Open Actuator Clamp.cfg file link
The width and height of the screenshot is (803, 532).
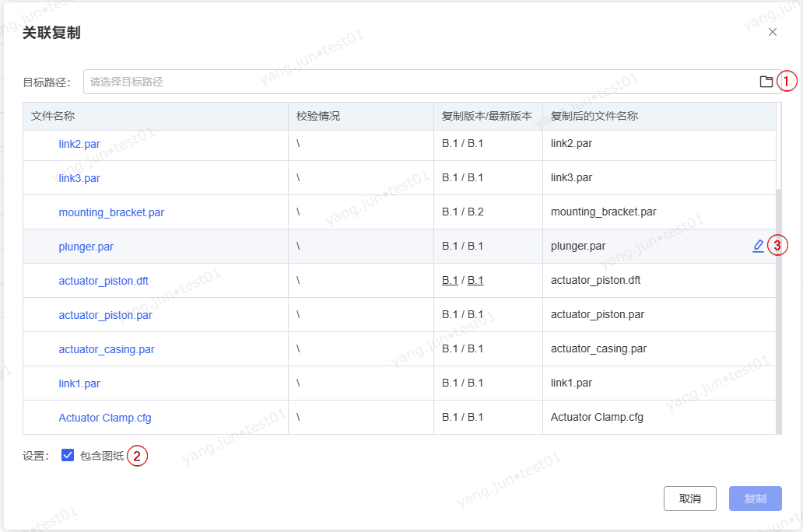(x=105, y=418)
